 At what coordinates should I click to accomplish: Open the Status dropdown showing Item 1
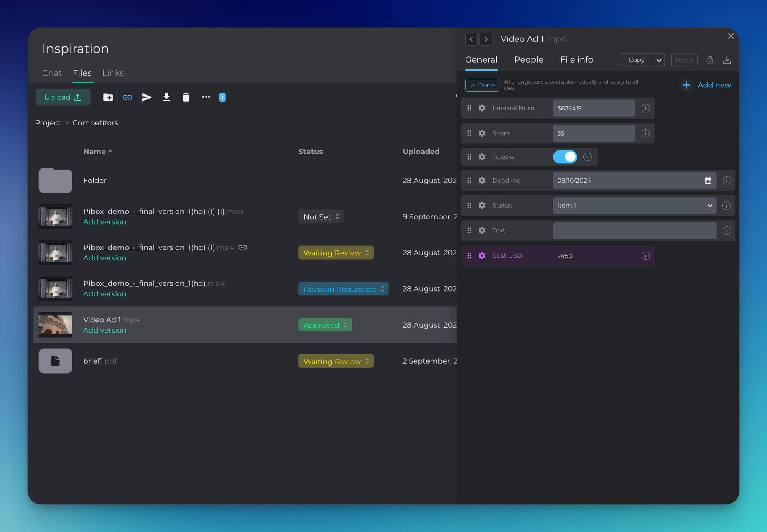pyautogui.click(x=634, y=205)
